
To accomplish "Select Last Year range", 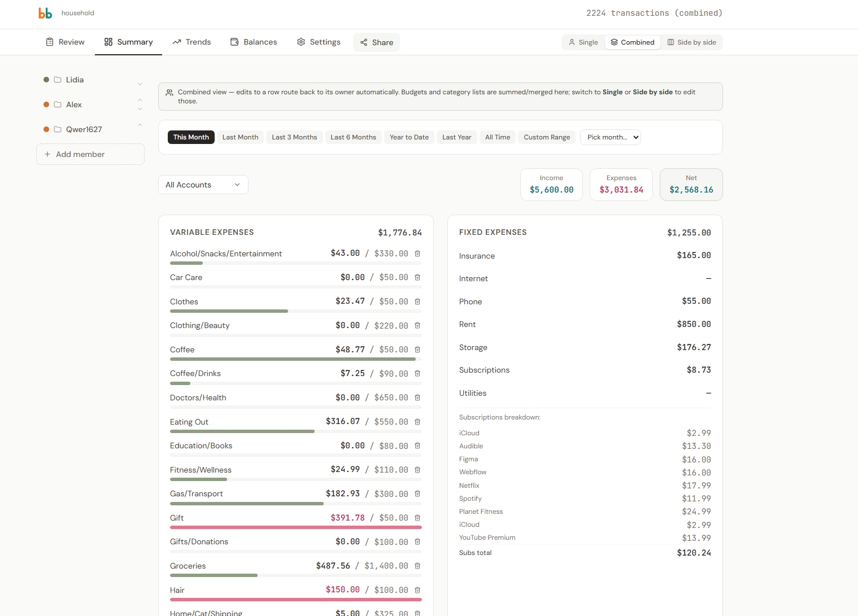I will 456,137.
